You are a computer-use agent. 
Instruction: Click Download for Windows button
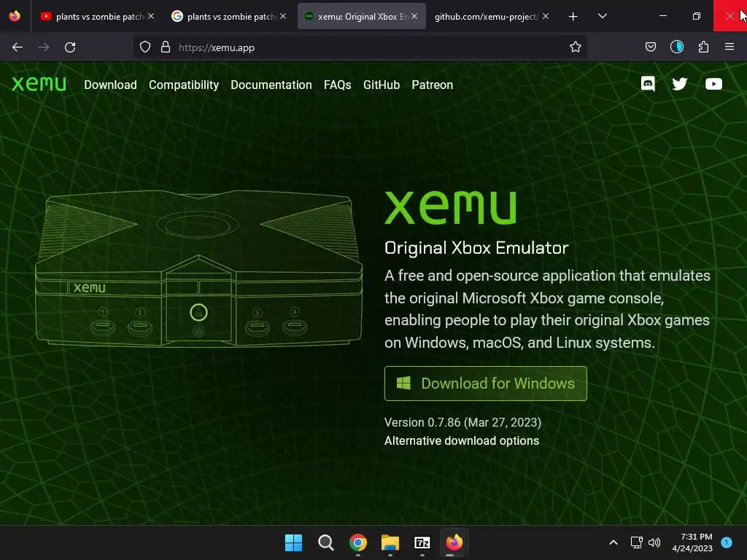click(485, 384)
